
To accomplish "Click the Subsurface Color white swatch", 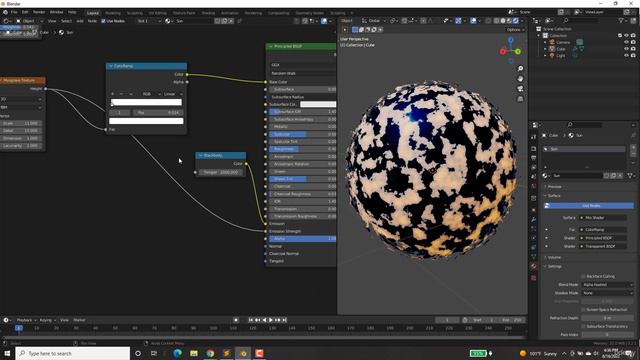I will point(318,104).
